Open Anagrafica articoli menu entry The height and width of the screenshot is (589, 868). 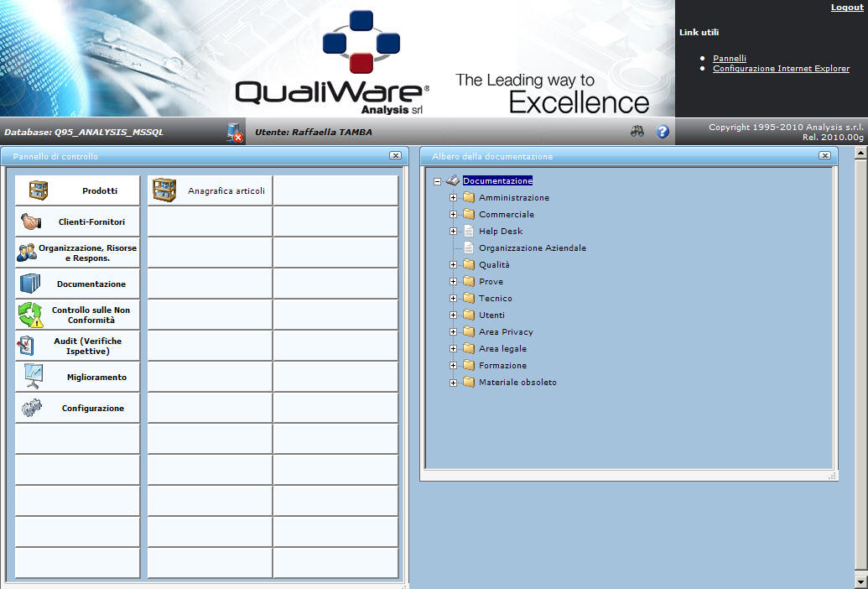226,190
